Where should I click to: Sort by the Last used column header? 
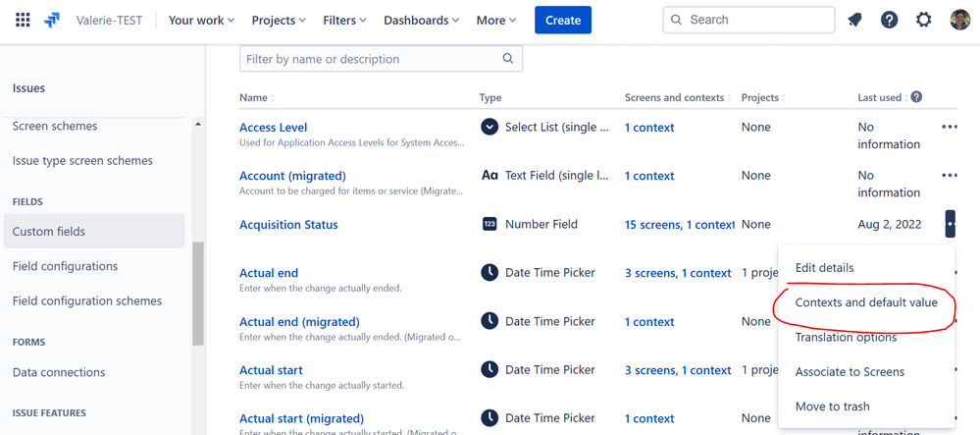(883, 97)
